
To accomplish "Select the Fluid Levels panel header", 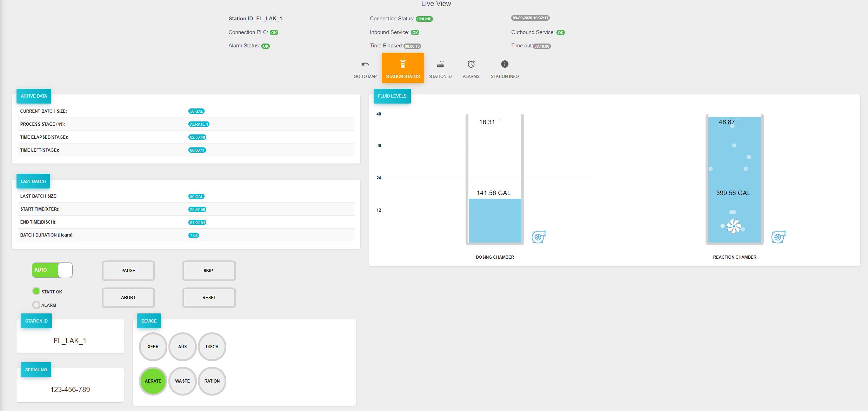I will [392, 96].
